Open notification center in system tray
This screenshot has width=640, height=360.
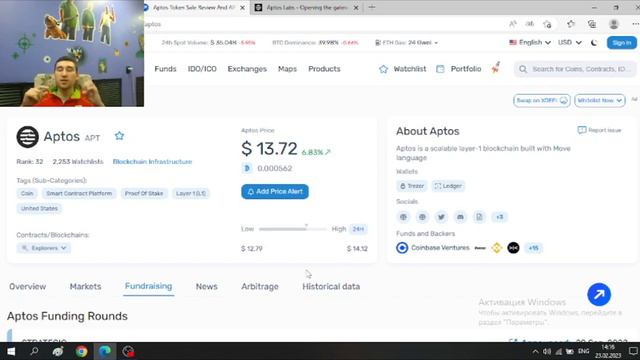point(633,351)
